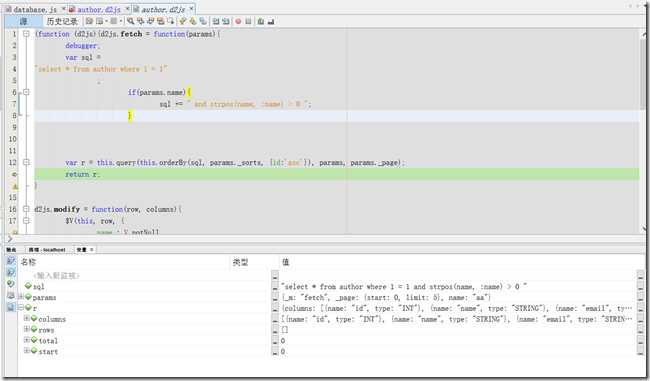Go to Previous Bookmark icon

[182, 21]
